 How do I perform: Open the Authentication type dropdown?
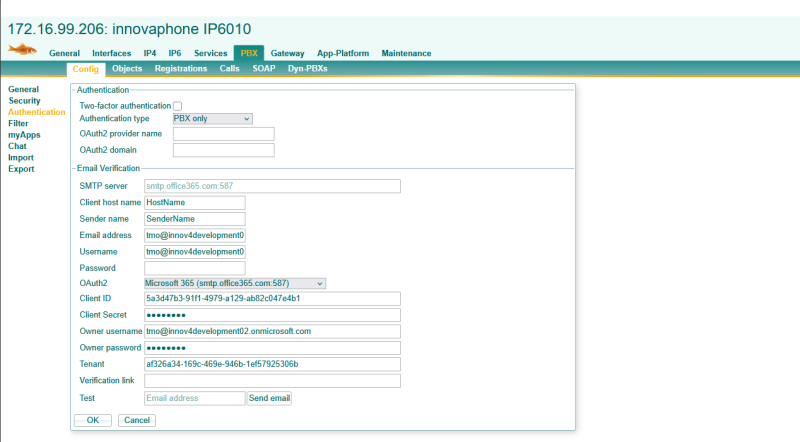[212, 118]
